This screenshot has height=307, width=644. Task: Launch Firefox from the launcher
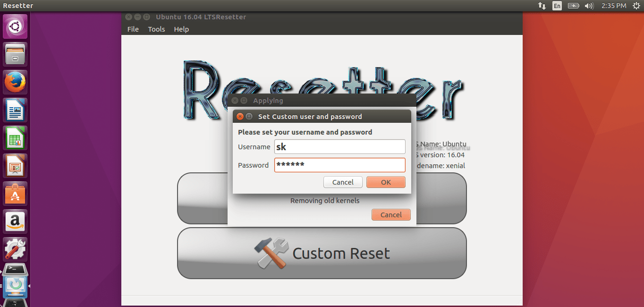16,82
